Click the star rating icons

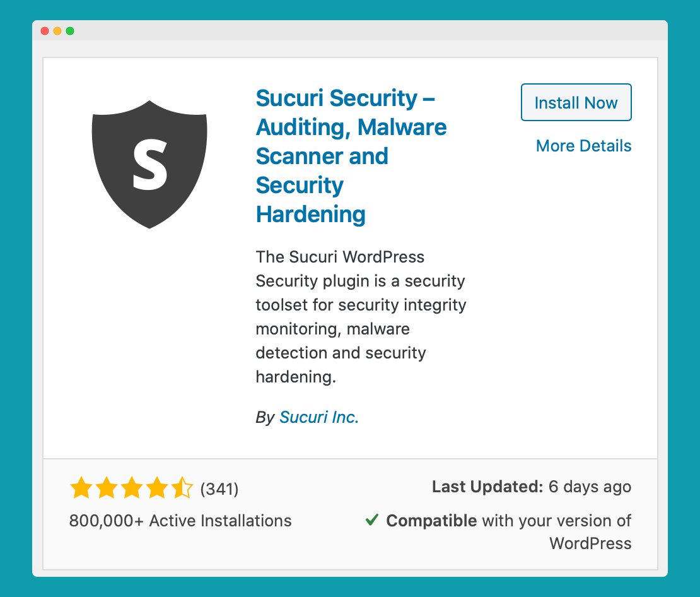tap(131, 488)
